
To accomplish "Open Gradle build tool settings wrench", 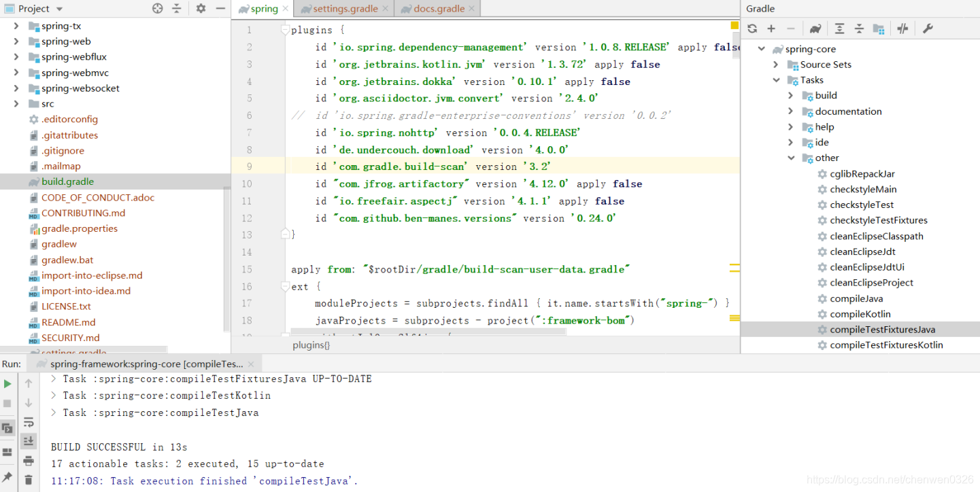I will pyautogui.click(x=928, y=29).
